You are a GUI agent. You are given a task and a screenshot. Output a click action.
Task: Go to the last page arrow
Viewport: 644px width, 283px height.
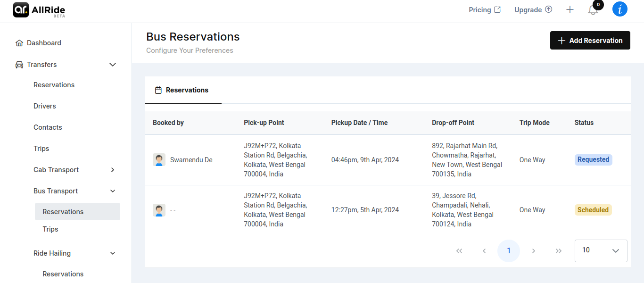point(559,251)
